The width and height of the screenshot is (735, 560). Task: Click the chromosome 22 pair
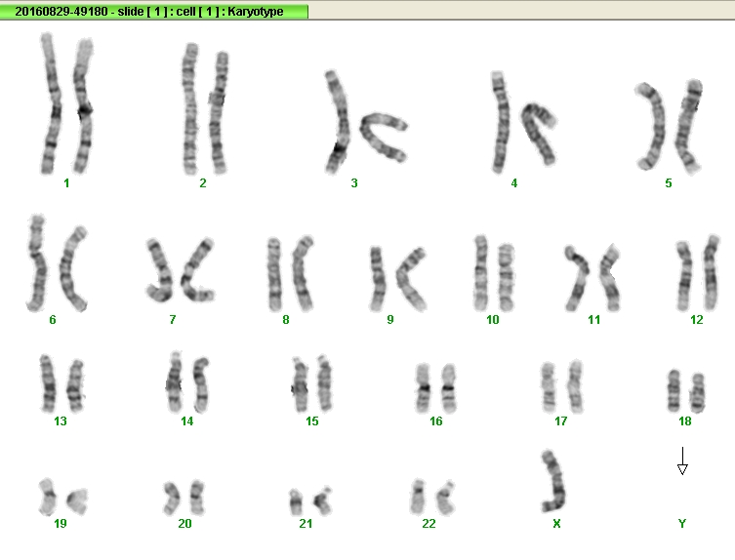pos(432,498)
